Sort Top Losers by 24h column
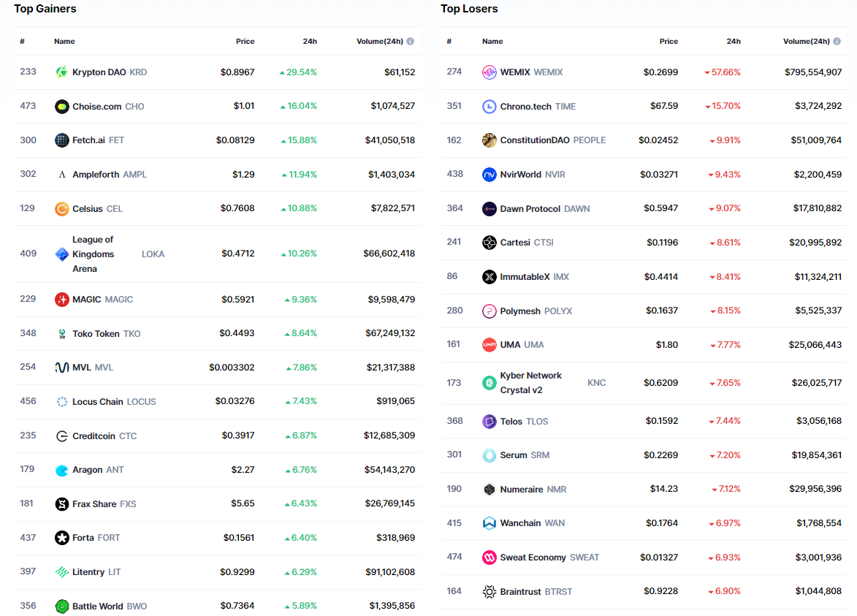The width and height of the screenshot is (857, 616). coord(734,42)
